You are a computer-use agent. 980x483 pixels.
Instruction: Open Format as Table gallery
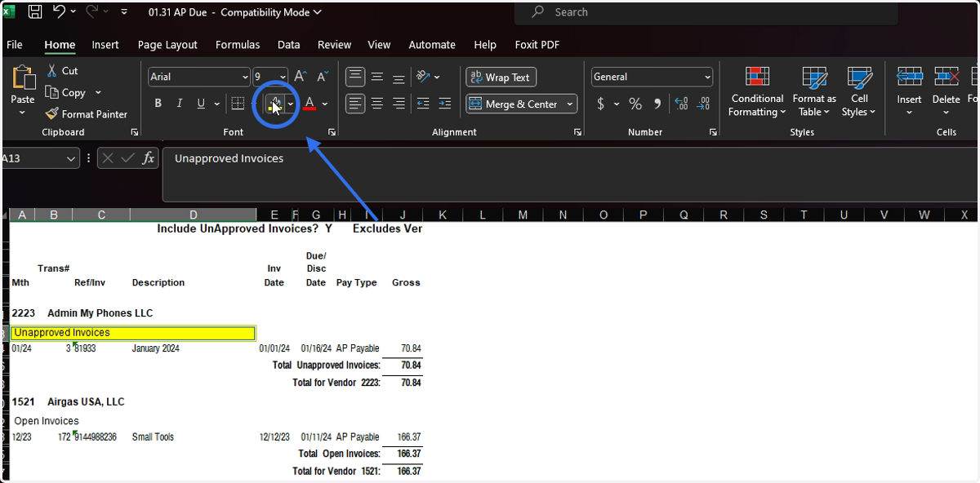pyautogui.click(x=814, y=92)
